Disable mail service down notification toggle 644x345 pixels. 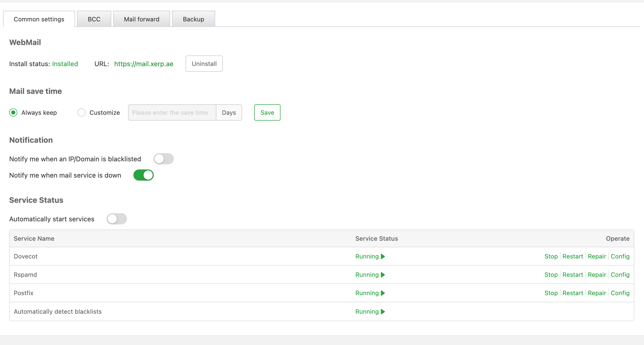click(143, 175)
